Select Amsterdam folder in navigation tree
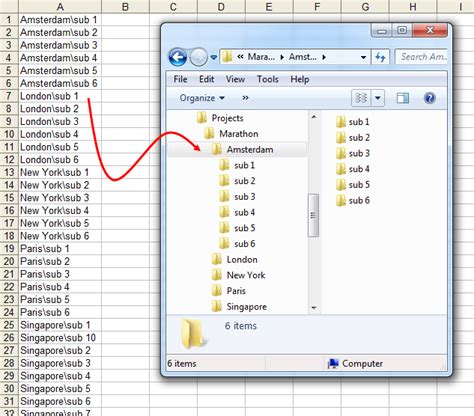Screen dimensions: 474x416 (242, 149)
